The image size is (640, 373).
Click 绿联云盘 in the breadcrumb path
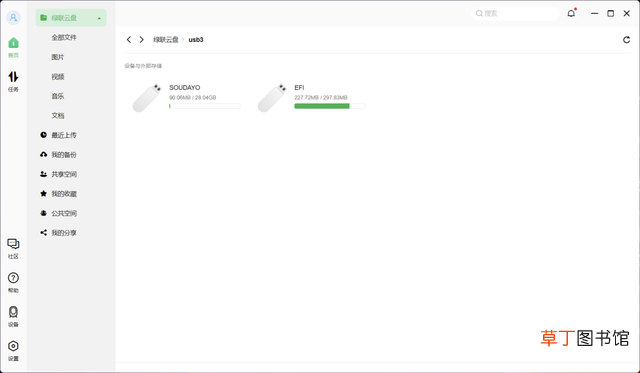[x=166, y=40]
